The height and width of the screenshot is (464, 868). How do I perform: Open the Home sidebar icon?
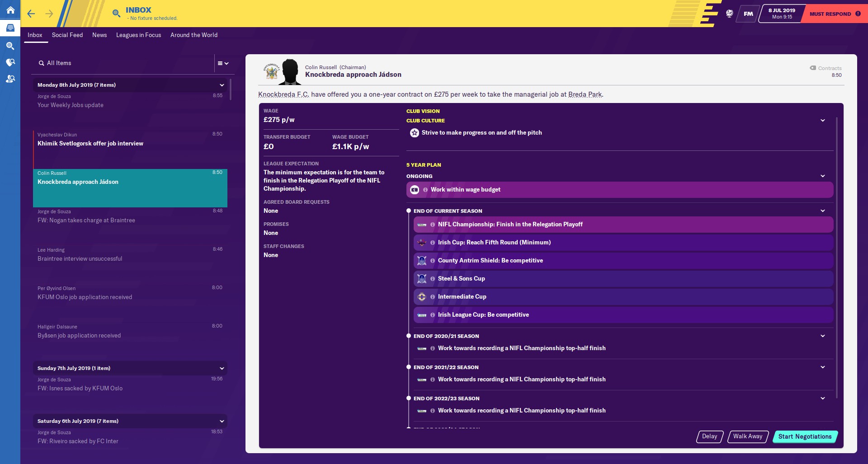[10, 10]
